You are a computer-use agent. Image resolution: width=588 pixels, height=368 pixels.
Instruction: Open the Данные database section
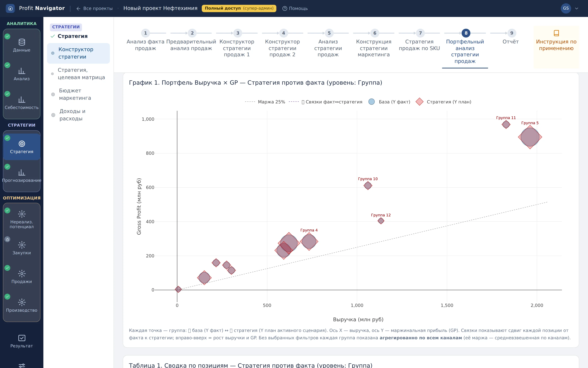(x=22, y=45)
